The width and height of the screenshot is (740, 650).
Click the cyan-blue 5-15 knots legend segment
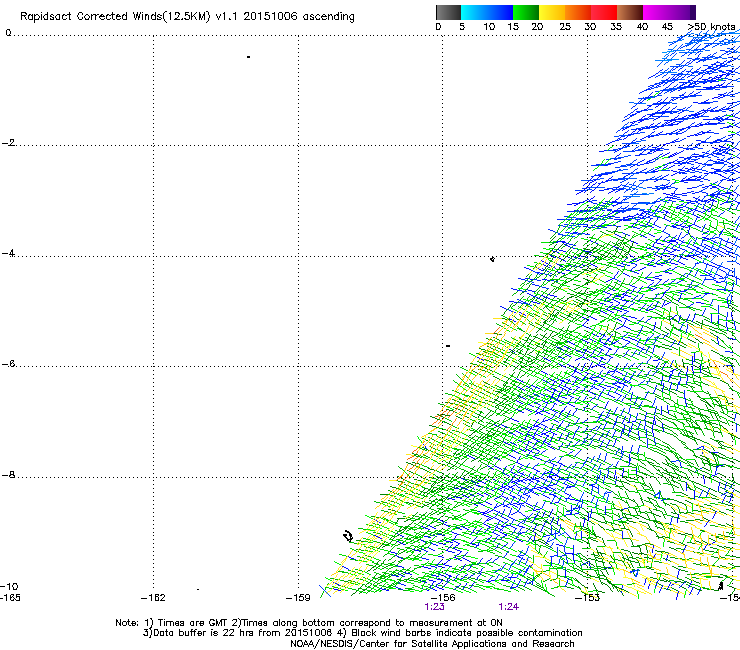pos(487,12)
